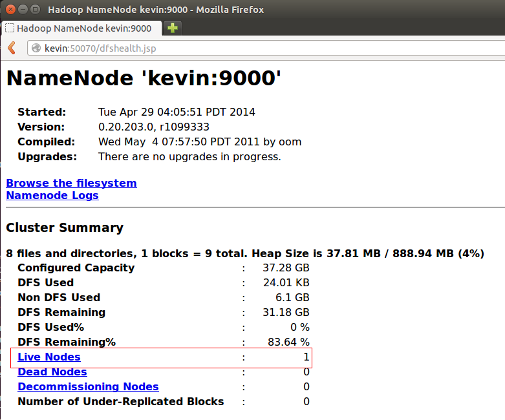The width and height of the screenshot is (505, 420).
Task: Go back using the browser back arrow
Action: click(x=12, y=48)
